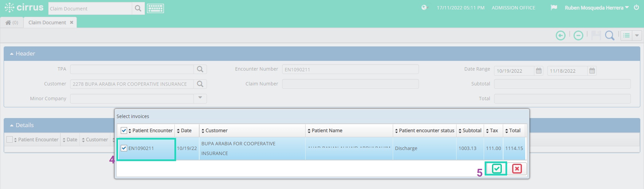Toggle the Details grid select-all checkbox
Screen dimensions: 644x189
click(x=10, y=140)
